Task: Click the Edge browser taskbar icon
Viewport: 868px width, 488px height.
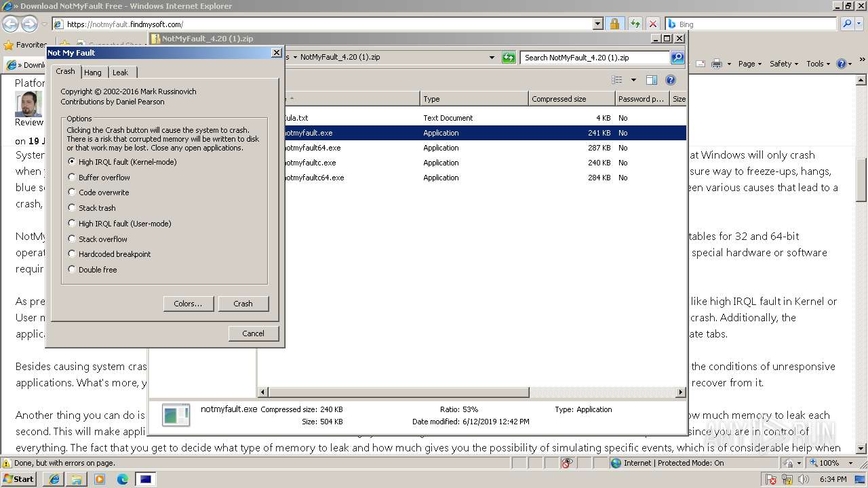Action: point(123,479)
